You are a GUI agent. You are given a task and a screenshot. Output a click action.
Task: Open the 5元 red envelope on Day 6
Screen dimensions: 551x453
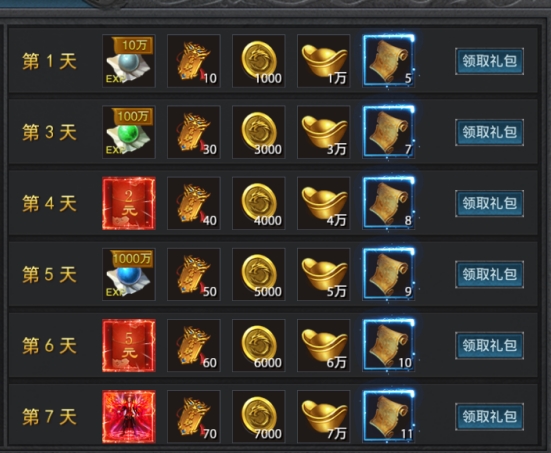coord(129,345)
